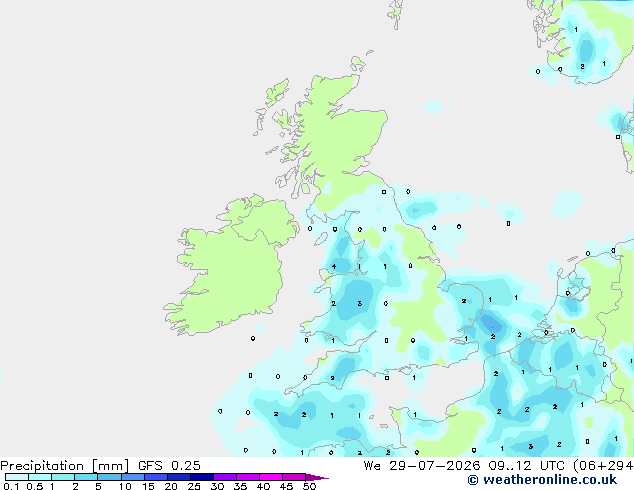The width and height of the screenshot is (634, 490).
Task: Click the palest 0.1–0.5 mm legend swatch
Action: pyautogui.click(x=17, y=477)
